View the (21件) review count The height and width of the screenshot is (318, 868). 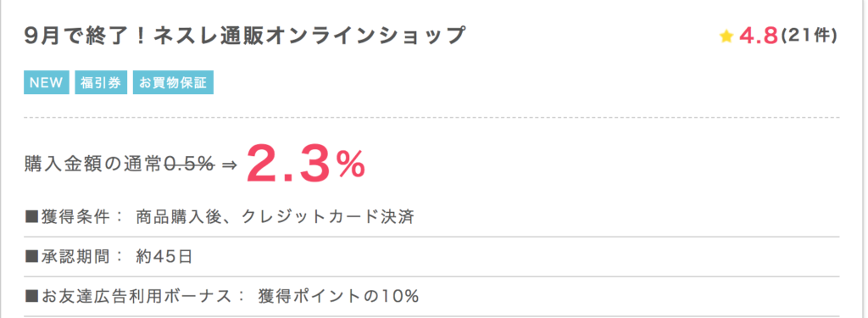point(808,36)
